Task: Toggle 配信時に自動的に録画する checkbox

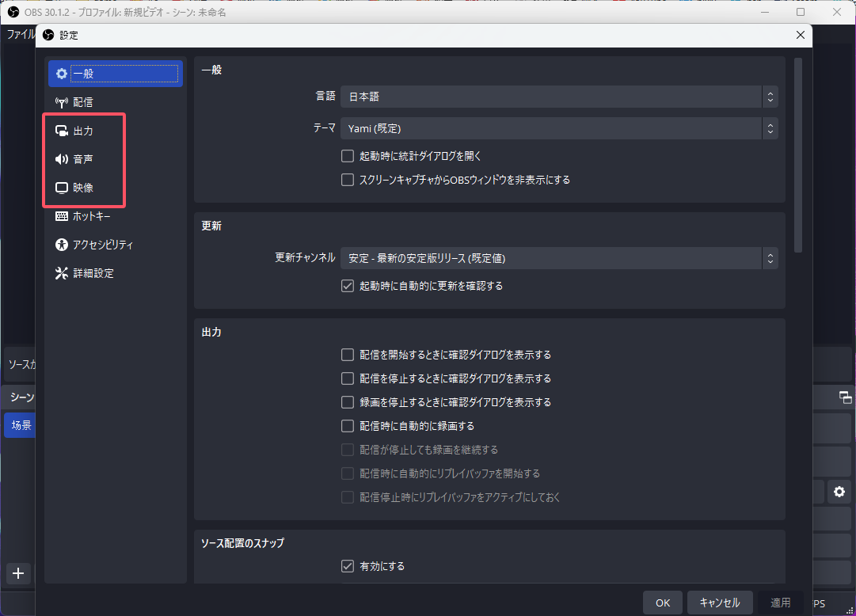Action: click(x=347, y=426)
